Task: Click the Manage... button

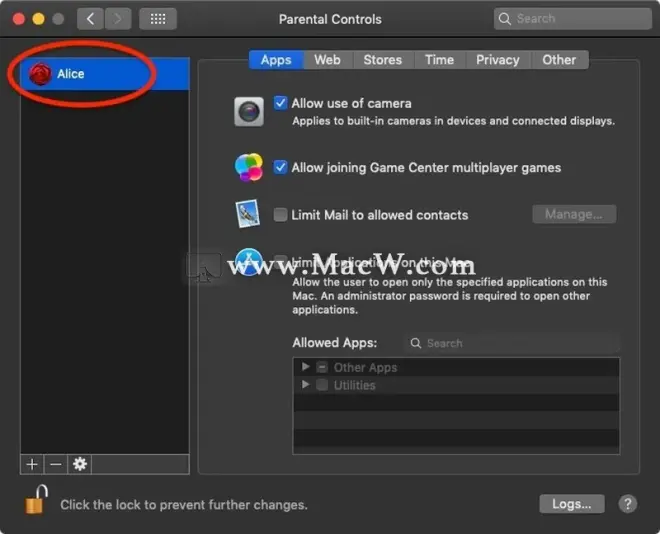Action: coord(574,215)
